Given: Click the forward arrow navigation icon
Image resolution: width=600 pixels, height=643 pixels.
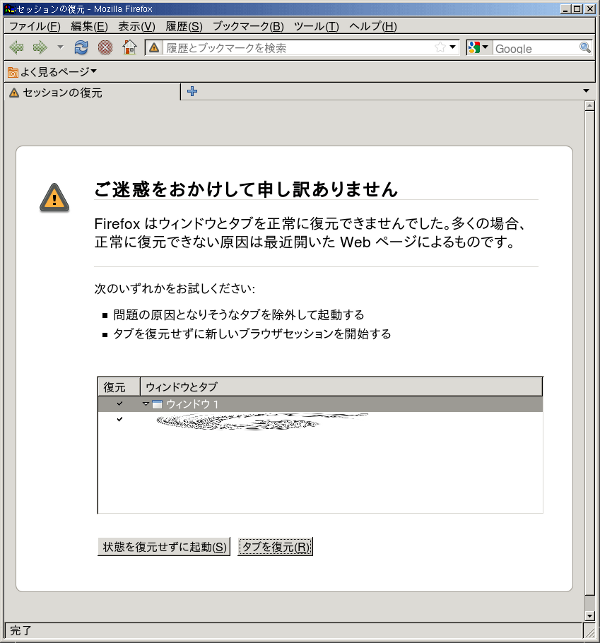Looking at the screenshot, I should tap(40, 48).
